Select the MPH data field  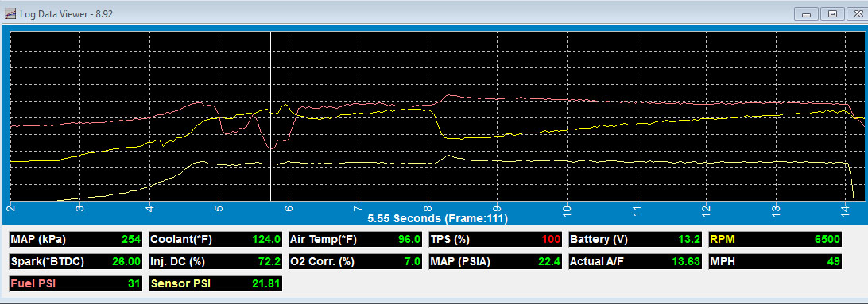coord(775,261)
